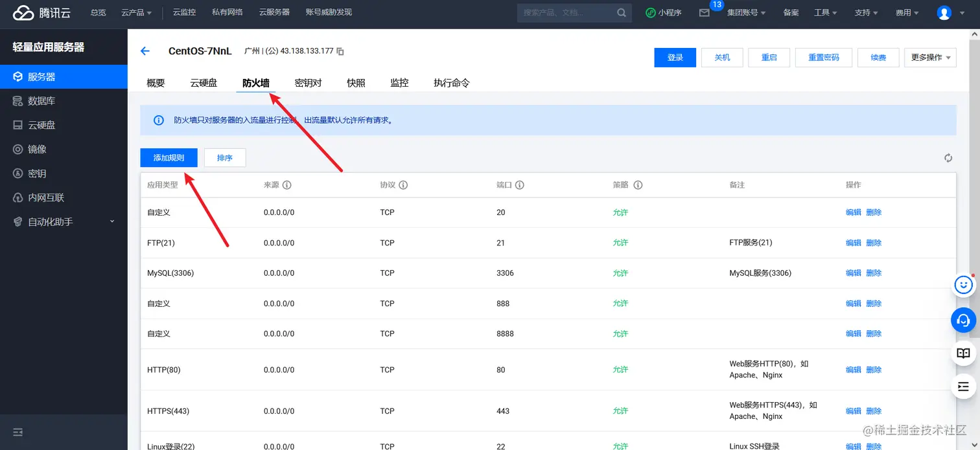Click the 登录 button
Image resolution: width=980 pixels, height=450 pixels.
tap(675, 58)
